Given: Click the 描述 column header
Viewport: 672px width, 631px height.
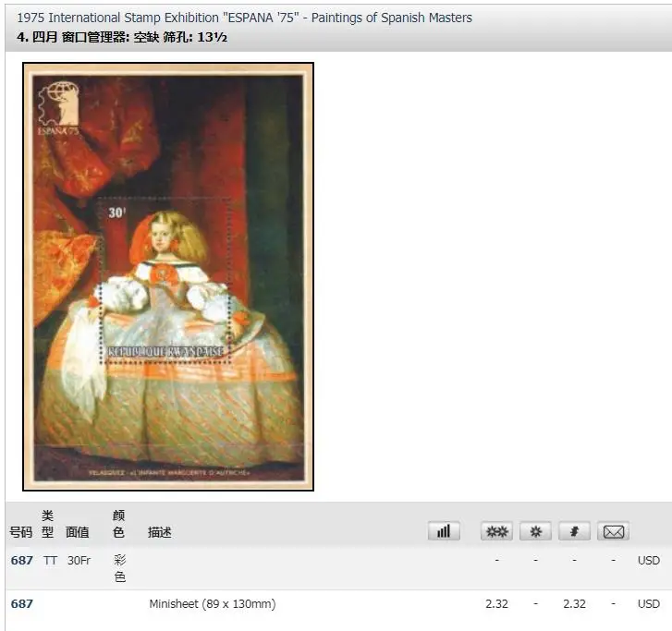Looking at the screenshot, I should (159, 532).
